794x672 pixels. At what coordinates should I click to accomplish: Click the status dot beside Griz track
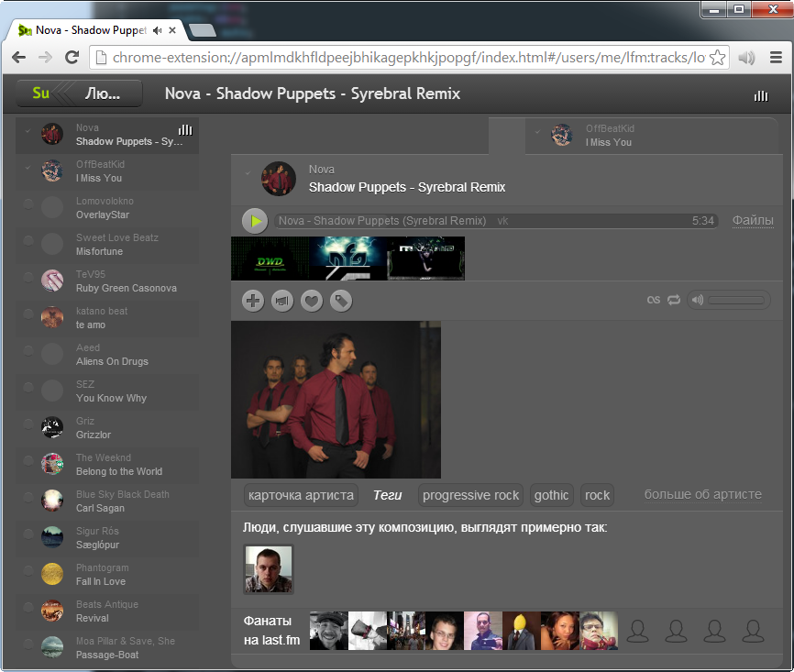[x=28, y=424]
